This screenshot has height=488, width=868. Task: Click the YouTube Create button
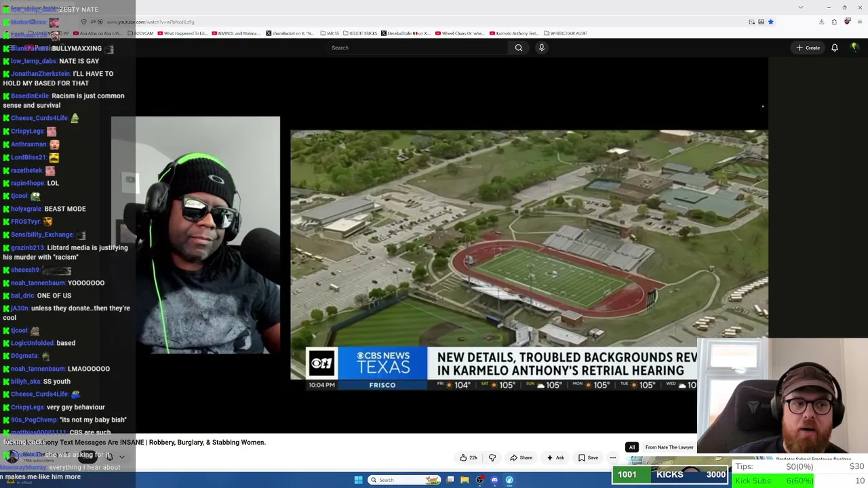808,47
